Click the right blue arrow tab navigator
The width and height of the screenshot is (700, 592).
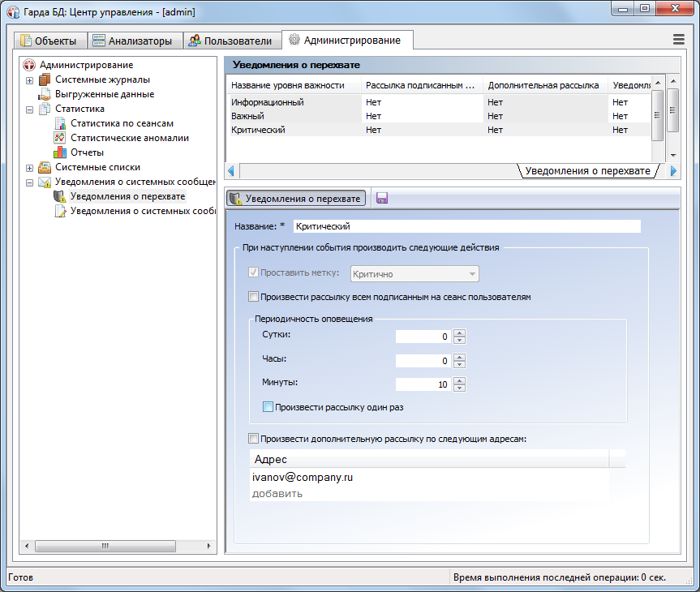pos(673,171)
